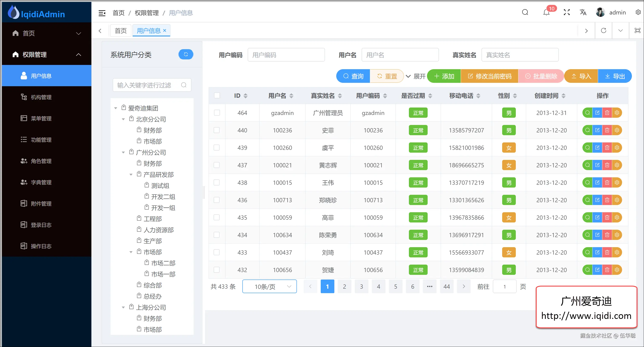Collapse the 广州分公司 tree node
The height and width of the screenshot is (347, 644).
[x=123, y=152]
